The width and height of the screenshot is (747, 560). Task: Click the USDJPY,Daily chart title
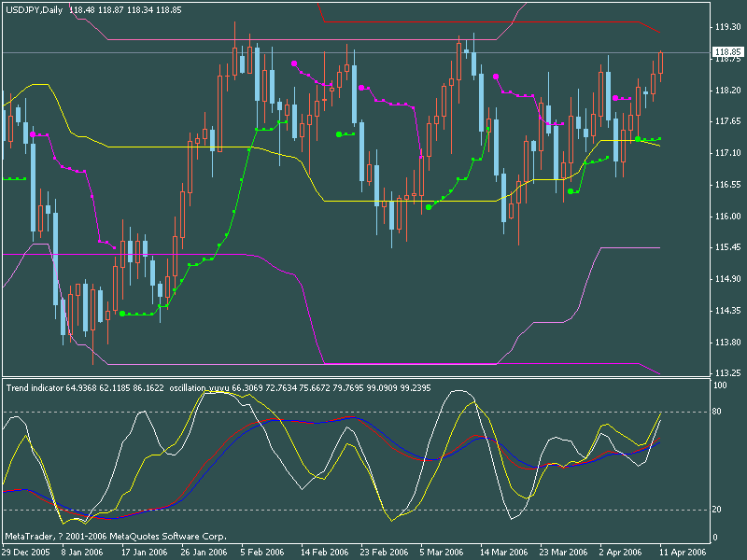point(34,8)
